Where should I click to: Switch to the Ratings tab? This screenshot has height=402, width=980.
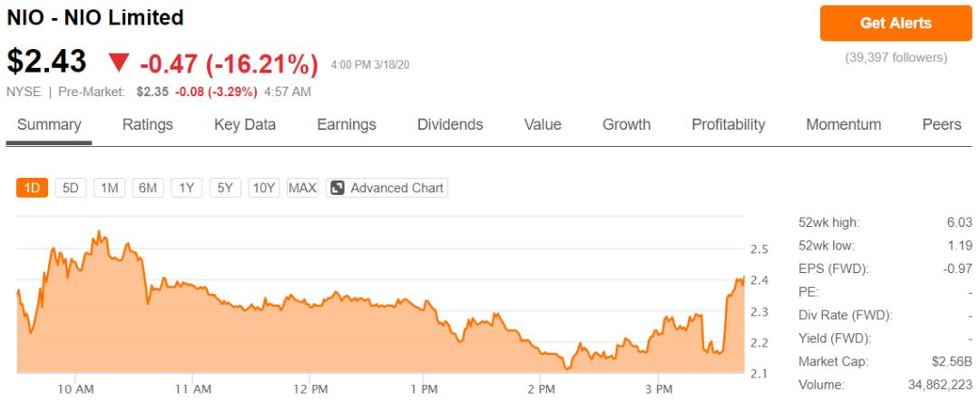pyautogui.click(x=148, y=125)
